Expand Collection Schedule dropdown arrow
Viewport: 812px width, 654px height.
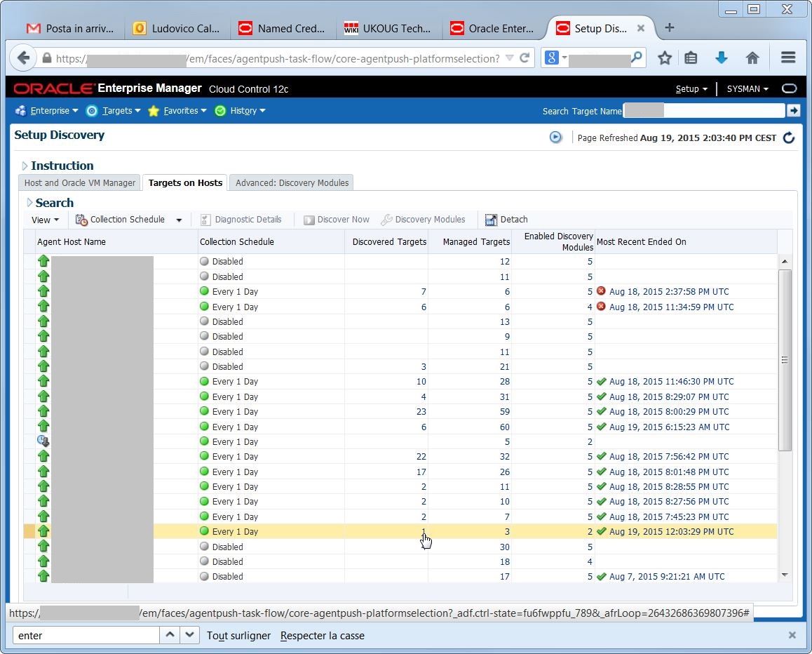179,220
